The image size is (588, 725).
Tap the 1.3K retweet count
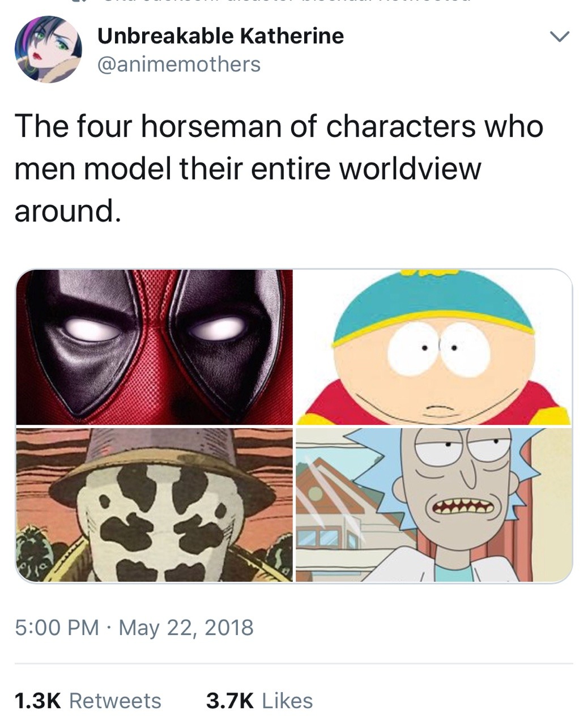[x=37, y=701]
